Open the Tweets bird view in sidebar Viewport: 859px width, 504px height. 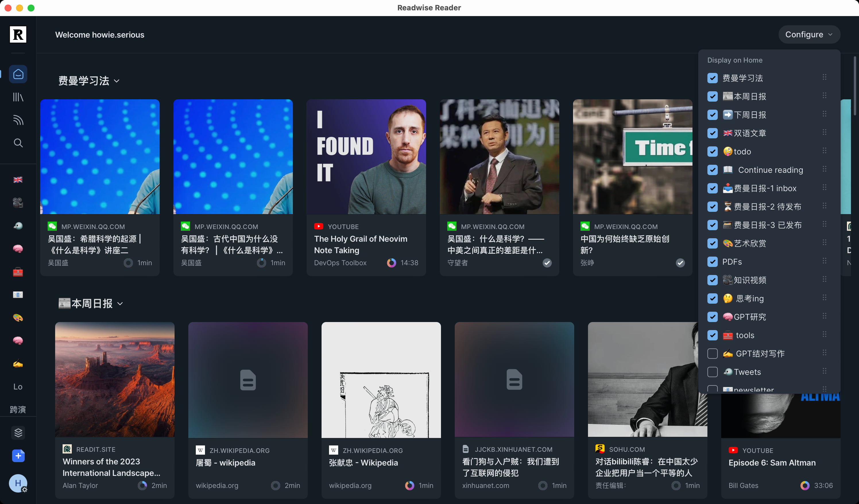(x=18, y=226)
